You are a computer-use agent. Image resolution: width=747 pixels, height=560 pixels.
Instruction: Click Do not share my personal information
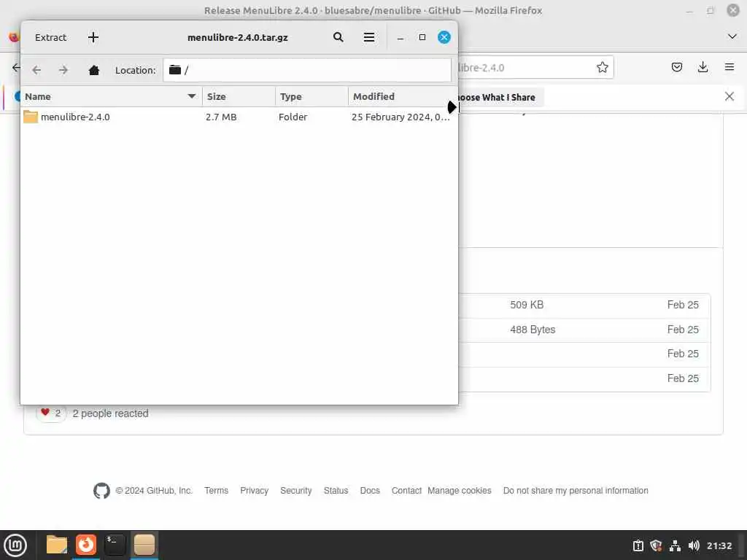(576, 491)
